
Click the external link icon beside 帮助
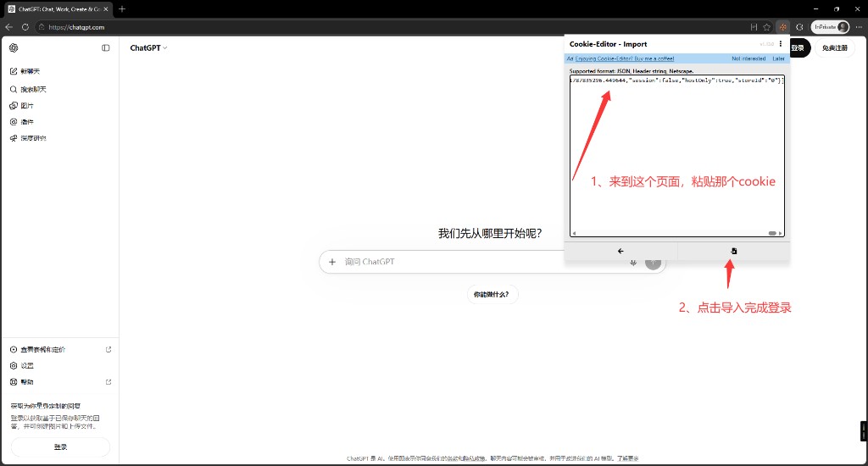108,382
